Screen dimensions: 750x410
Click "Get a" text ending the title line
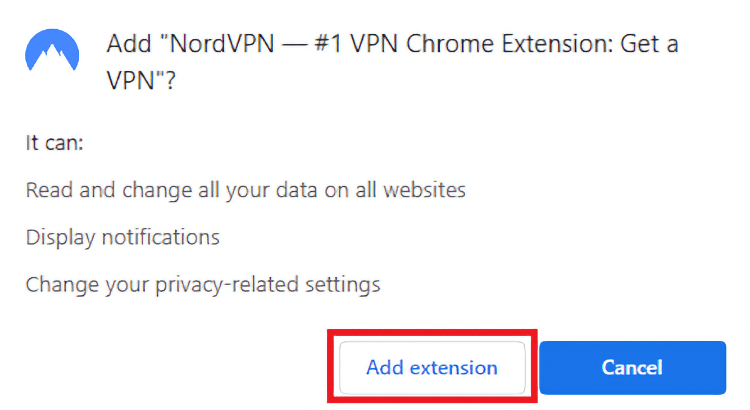650,44
